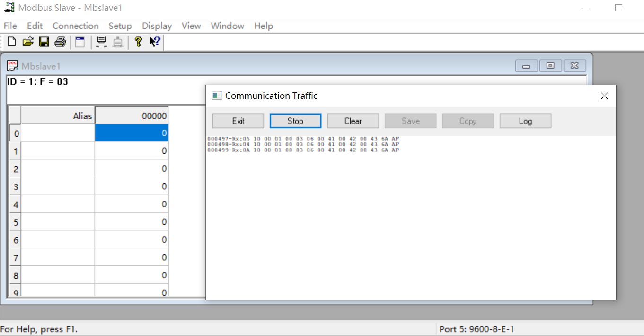Maximize the Mbslave1 child window

[550, 66]
